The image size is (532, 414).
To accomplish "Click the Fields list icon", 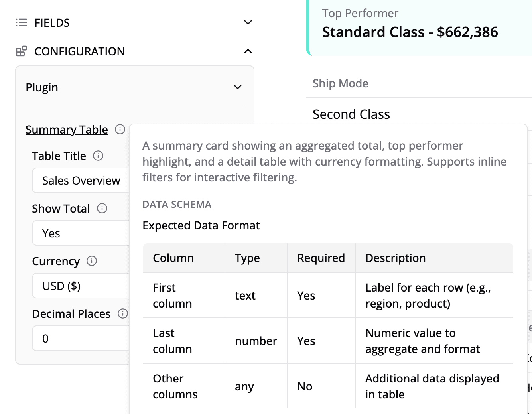I will [22, 23].
